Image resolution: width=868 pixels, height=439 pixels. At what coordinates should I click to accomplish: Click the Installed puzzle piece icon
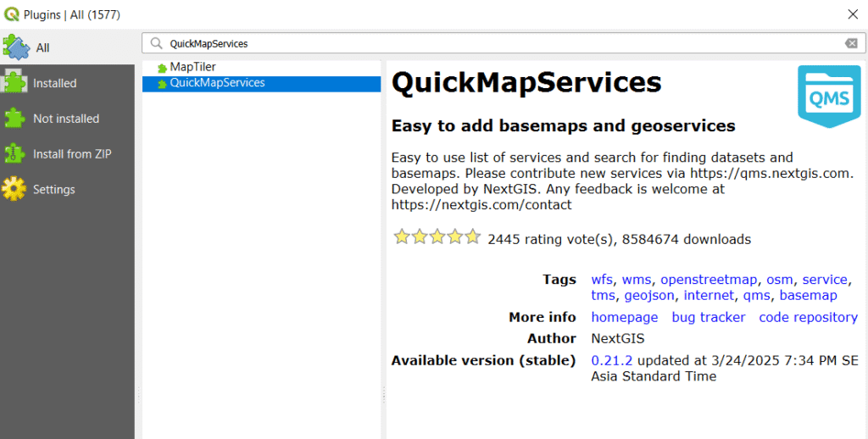(x=14, y=82)
